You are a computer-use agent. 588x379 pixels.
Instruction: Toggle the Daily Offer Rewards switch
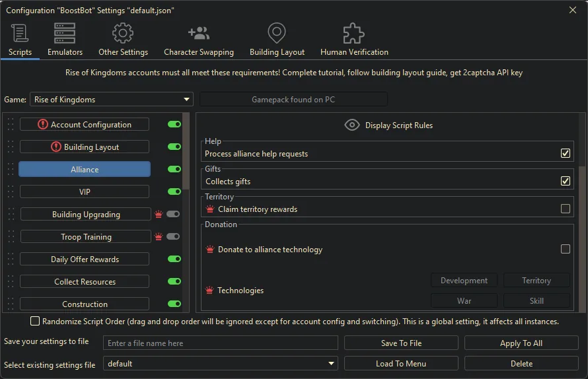(x=174, y=259)
